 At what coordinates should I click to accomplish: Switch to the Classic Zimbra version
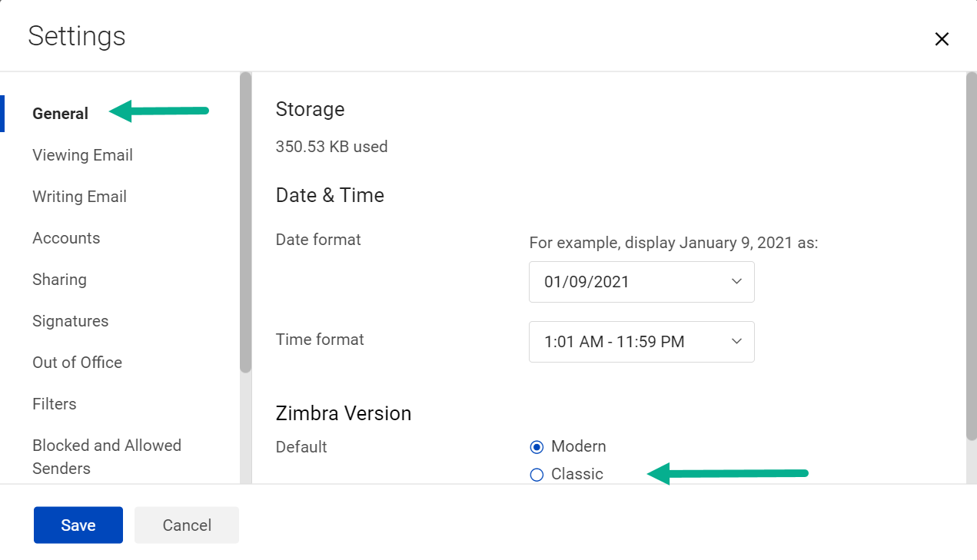click(x=537, y=474)
